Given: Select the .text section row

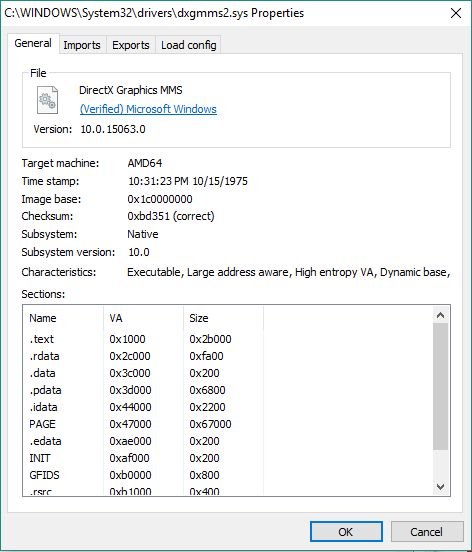Looking at the screenshot, I should (144, 339).
